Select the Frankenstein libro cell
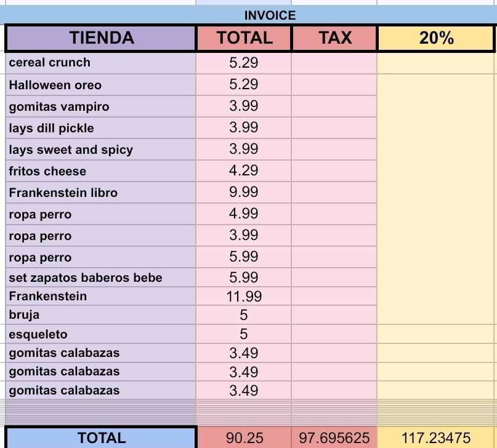The image size is (497, 448). pyautogui.click(x=101, y=193)
